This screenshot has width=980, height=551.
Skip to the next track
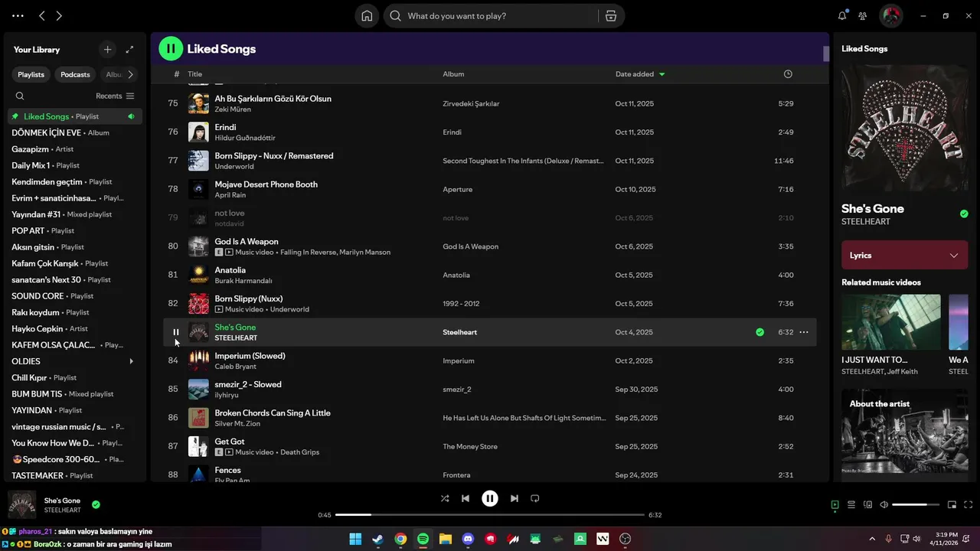(514, 498)
